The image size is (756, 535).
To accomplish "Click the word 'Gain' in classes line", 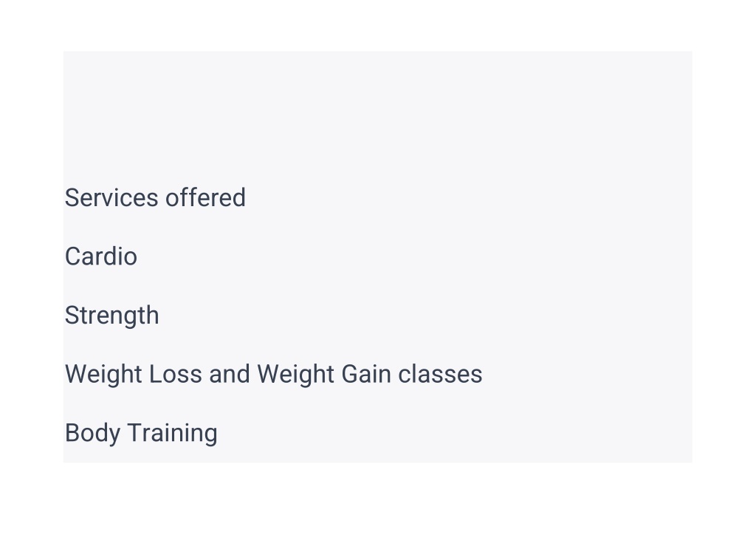I will [x=366, y=374].
